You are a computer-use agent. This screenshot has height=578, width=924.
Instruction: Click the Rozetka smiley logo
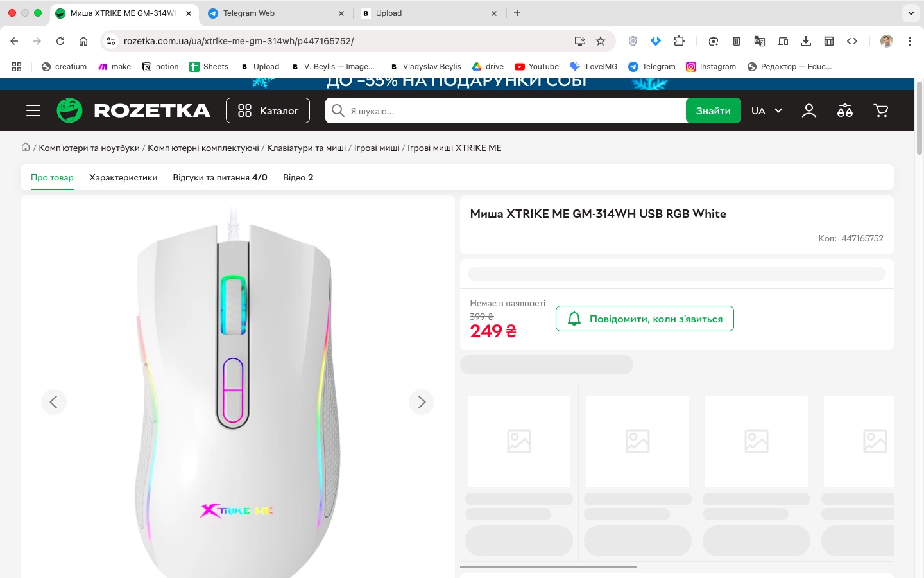[x=69, y=110]
